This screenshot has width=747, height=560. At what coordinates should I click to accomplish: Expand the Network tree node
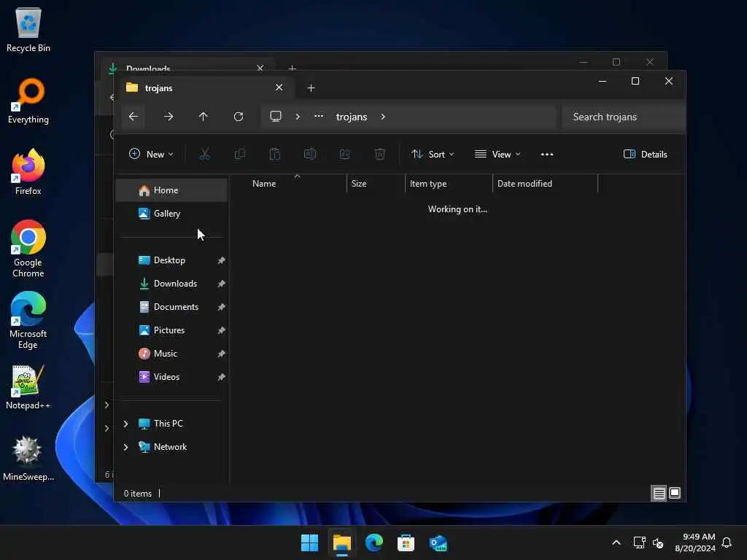pos(125,447)
